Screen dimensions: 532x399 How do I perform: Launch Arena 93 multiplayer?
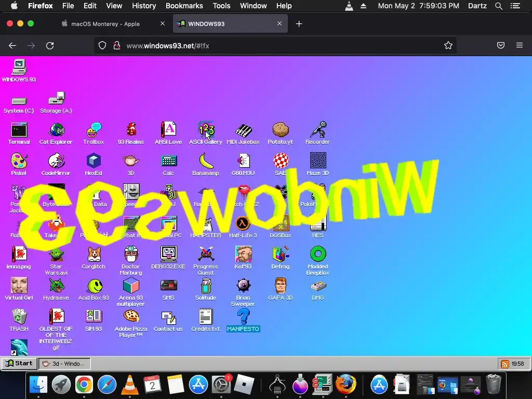coord(131,292)
